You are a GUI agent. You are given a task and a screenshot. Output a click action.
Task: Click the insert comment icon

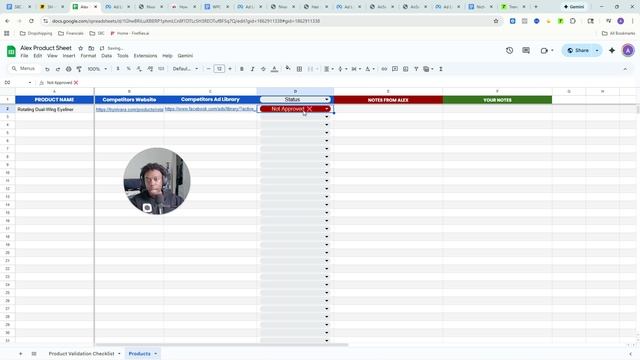[x=395, y=69]
